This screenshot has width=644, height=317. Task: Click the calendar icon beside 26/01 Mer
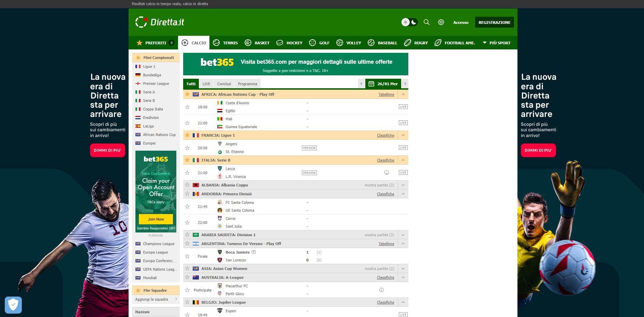(371, 84)
